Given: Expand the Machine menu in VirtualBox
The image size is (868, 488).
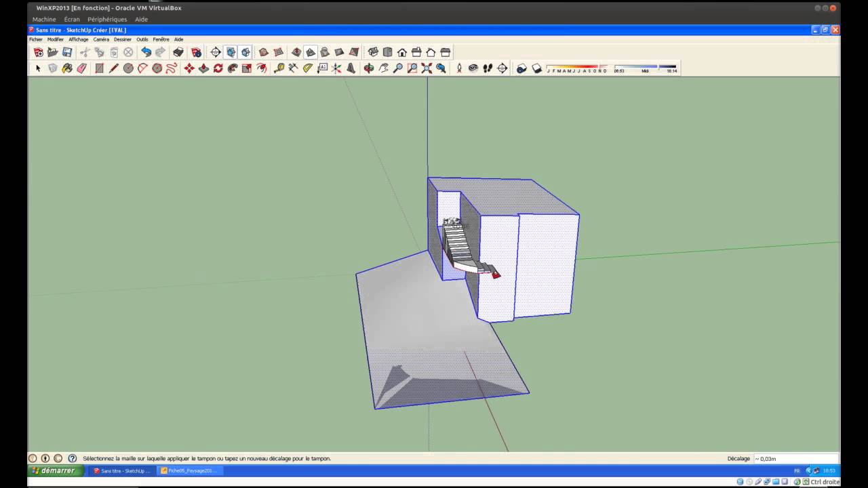Looking at the screenshot, I should 44,20.
